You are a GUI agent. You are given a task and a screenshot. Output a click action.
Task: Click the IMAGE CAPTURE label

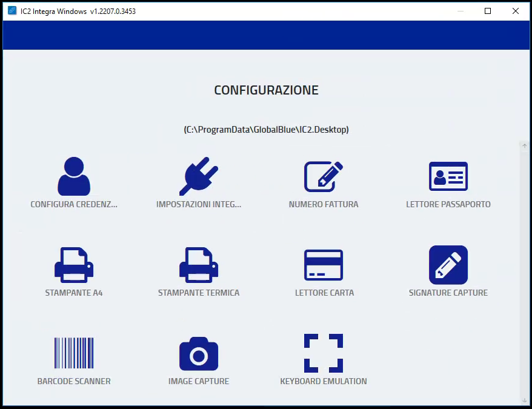pyautogui.click(x=199, y=382)
